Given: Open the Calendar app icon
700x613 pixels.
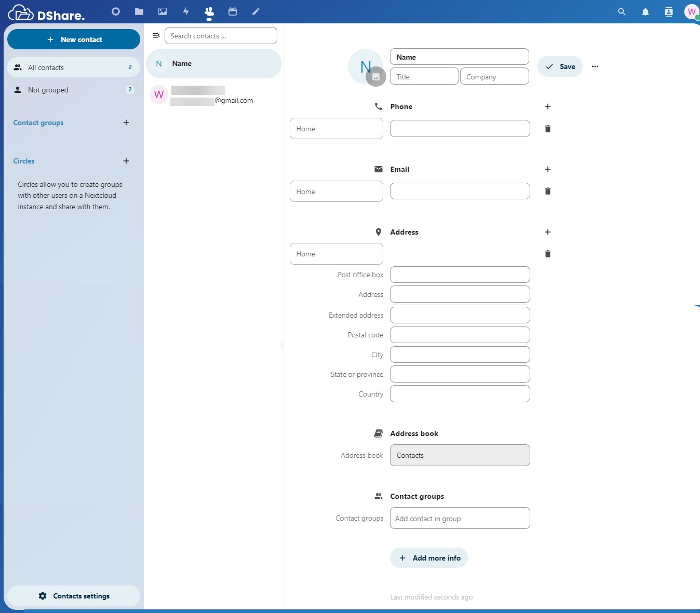Looking at the screenshot, I should pyautogui.click(x=233, y=11).
